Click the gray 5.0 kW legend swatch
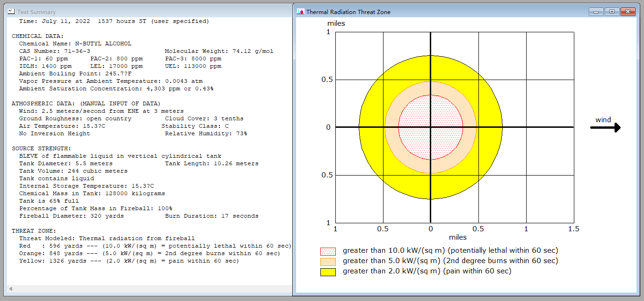The height and width of the screenshot is (301, 644). 328,261
